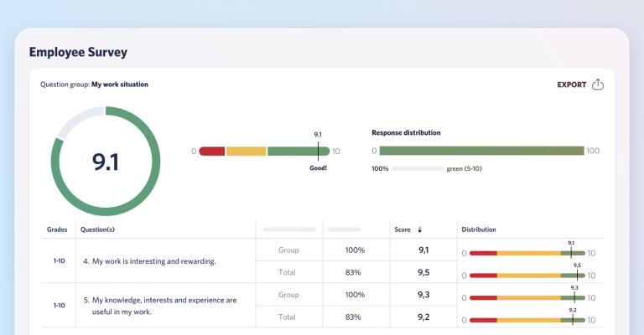Click the distribution bar marked 9,5
The height and width of the screenshot is (335, 644).
point(527,276)
